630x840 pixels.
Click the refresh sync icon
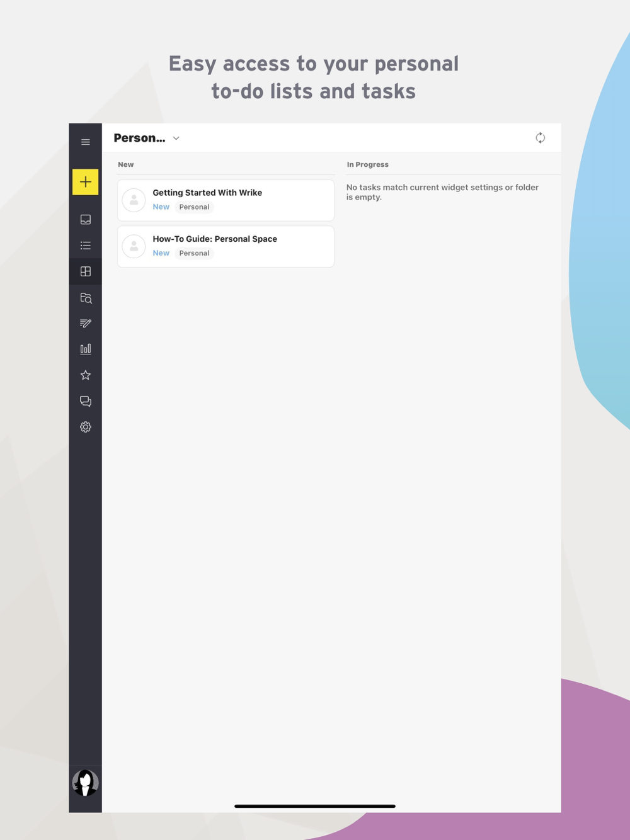click(x=540, y=138)
